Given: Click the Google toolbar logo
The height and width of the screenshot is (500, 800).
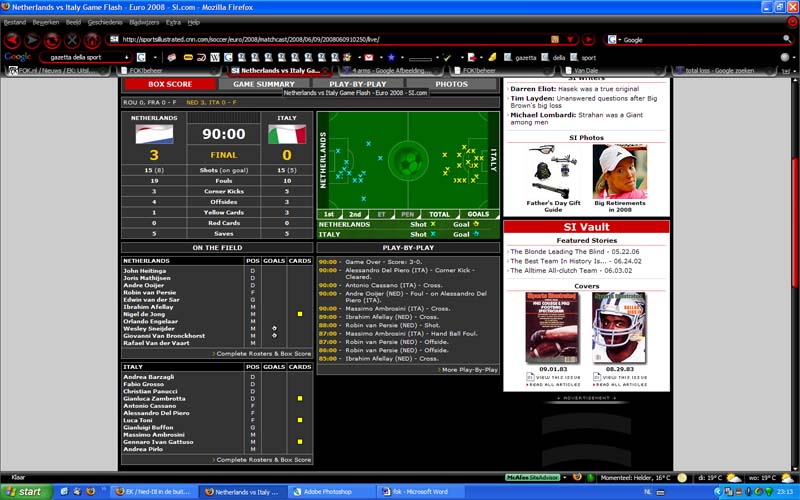Looking at the screenshot, I should pyautogui.click(x=18, y=57).
